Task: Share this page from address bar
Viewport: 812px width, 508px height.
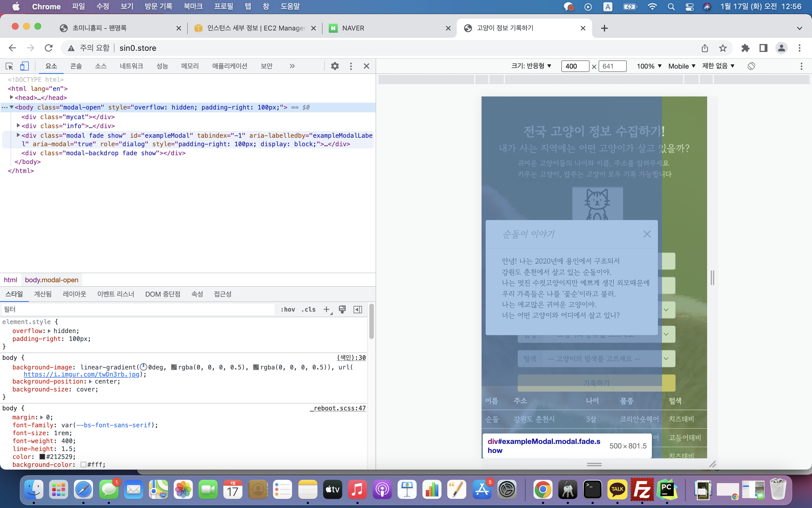Action: pyautogui.click(x=705, y=48)
